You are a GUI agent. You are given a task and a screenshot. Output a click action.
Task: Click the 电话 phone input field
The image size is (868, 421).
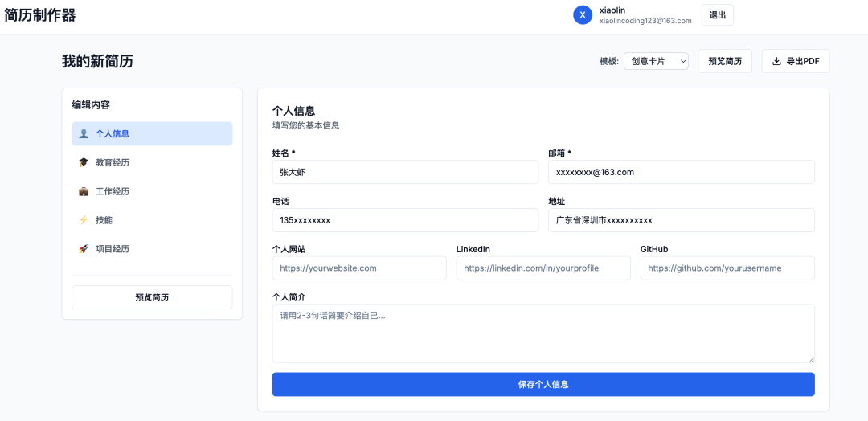[x=405, y=219]
